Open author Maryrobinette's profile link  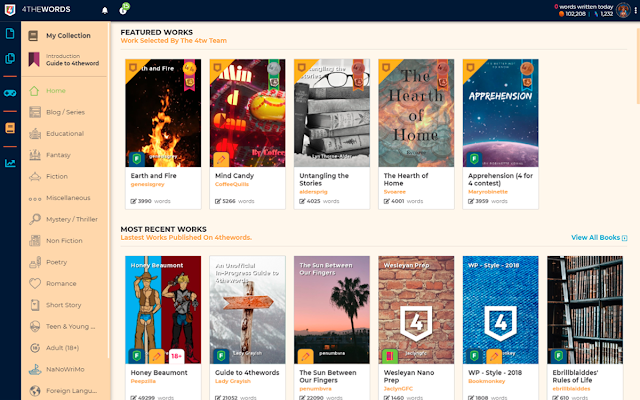(488, 192)
